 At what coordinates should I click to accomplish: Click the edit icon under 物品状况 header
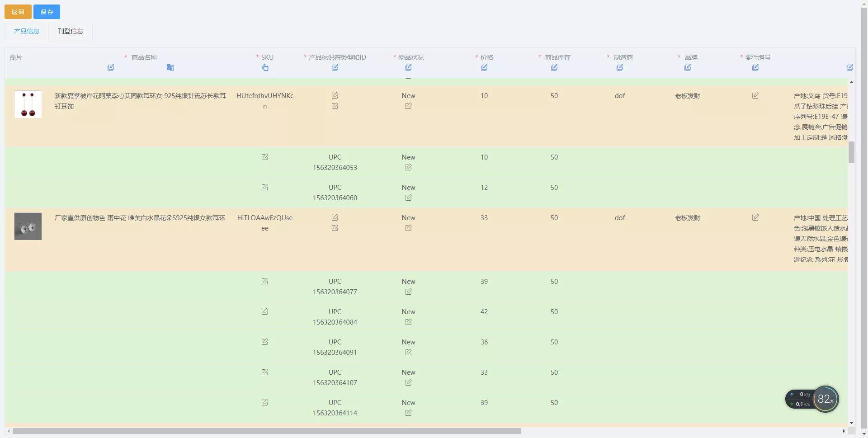408,67
